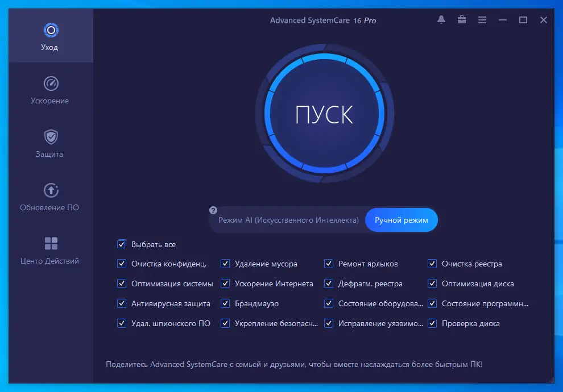Open the gift box icon near top right

point(461,19)
